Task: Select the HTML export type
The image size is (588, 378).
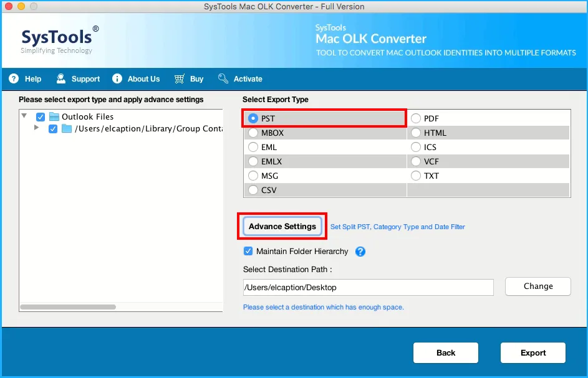Action: (415, 133)
